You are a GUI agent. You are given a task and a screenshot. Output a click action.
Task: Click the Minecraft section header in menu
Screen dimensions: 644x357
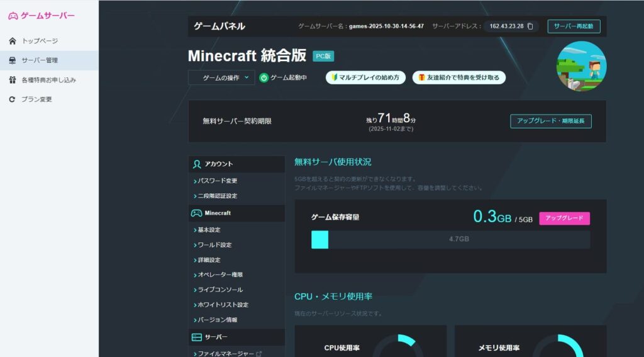point(236,213)
